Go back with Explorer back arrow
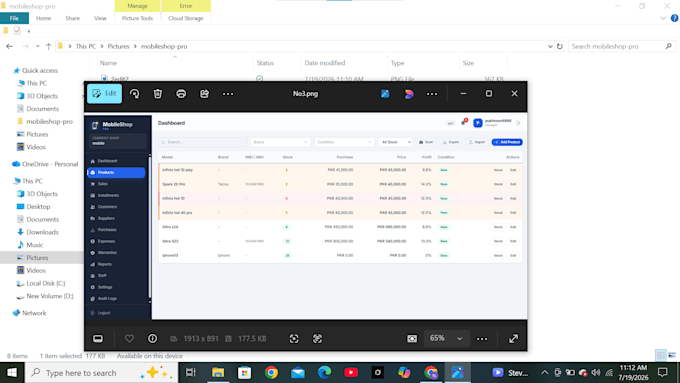The width and height of the screenshot is (680, 383). point(10,46)
